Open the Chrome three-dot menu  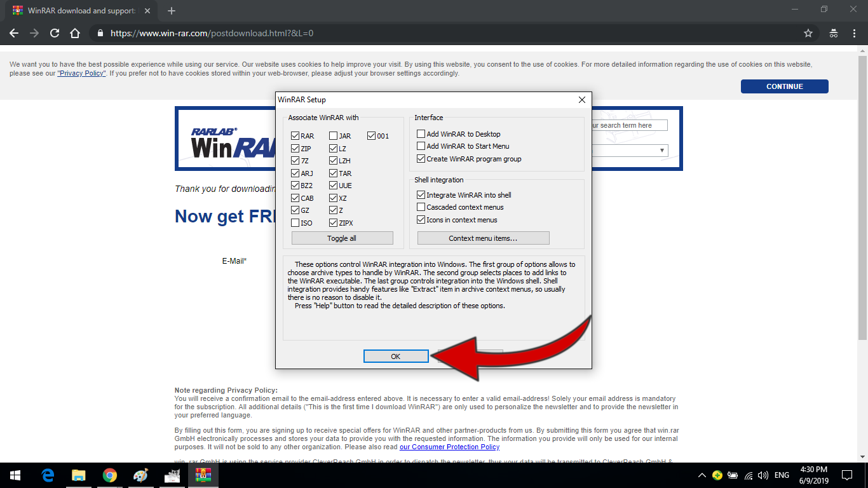tap(854, 33)
